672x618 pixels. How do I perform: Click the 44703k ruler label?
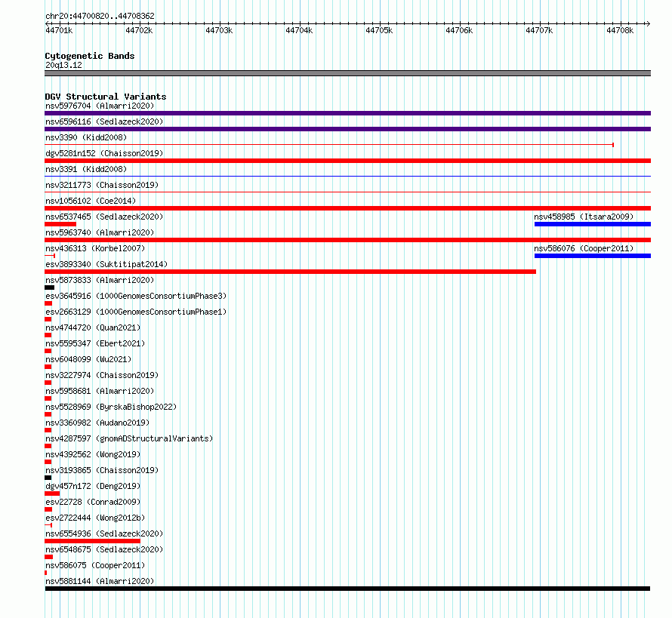tap(219, 30)
